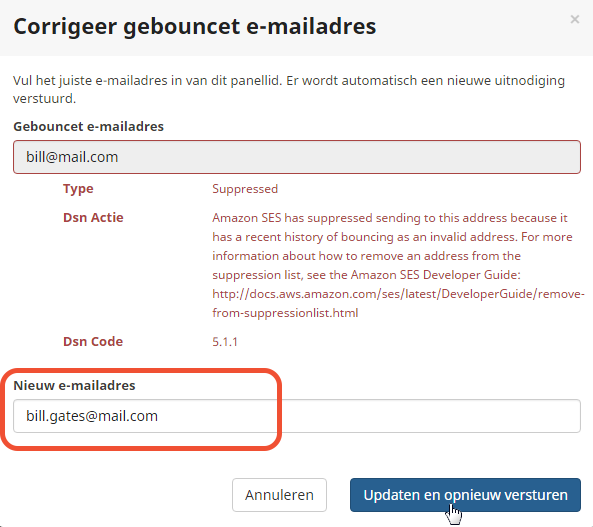593x527 pixels.
Task: Open the docs.aws.amazon.com suppression list URL
Action: coord(398,303)
